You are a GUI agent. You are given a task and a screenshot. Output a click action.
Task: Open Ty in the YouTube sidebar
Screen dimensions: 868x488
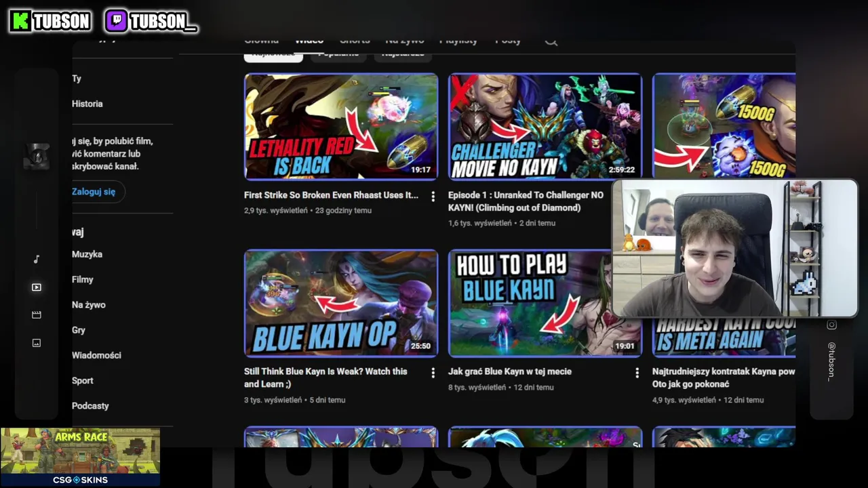[77, 79]
